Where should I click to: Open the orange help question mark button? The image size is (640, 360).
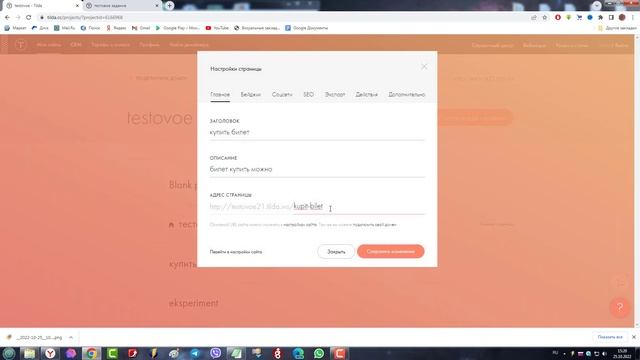pos(620,307)
